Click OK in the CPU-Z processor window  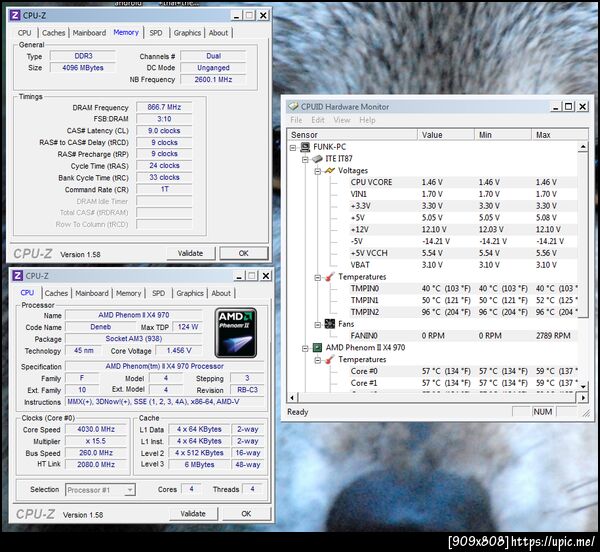(x=246, y=514)
